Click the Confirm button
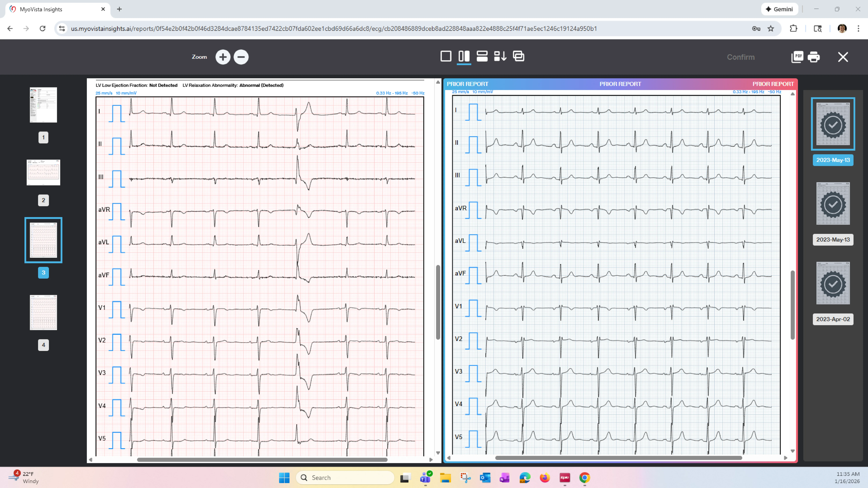 click(740, 57)
